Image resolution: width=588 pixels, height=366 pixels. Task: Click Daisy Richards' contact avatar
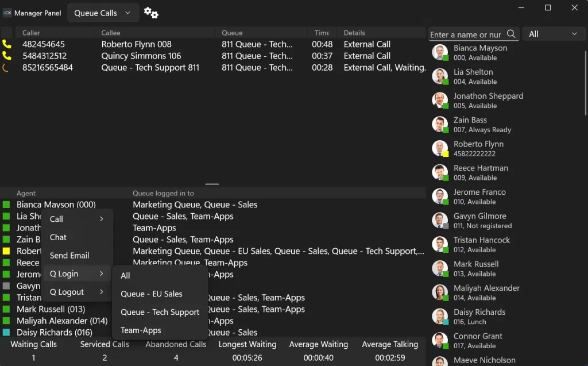[440, 317]
